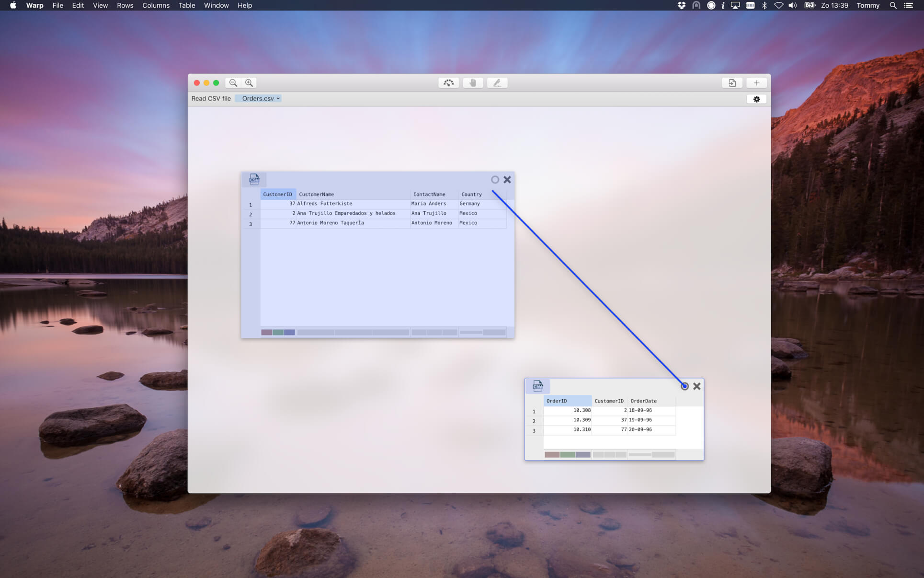The height and width of the screenshot is (578, 924).
Task: Select the CustomerName column header
Action: click(x=316, y=194)
